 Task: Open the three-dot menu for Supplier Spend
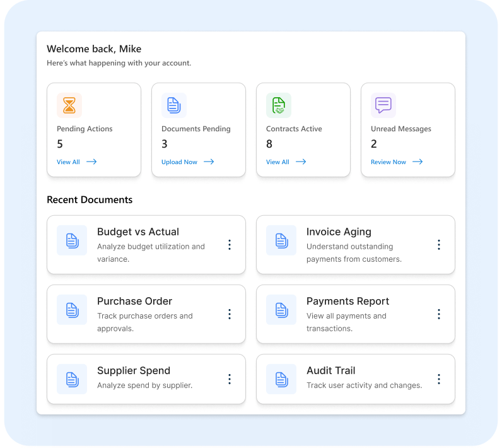[x=230, y=379]
